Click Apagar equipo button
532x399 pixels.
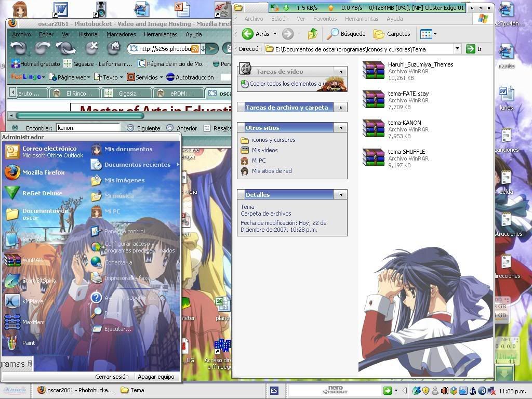(x=156, y=377)
